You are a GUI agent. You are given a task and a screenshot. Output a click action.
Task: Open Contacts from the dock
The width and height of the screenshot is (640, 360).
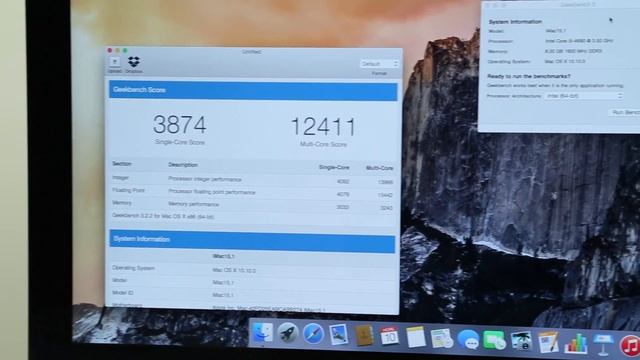[364, 336]
